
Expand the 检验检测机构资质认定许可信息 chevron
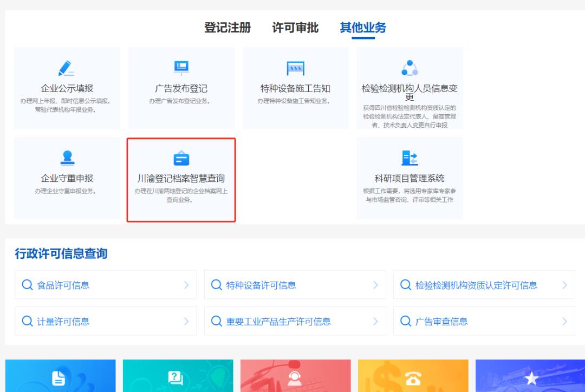click(x=565, y=285)
